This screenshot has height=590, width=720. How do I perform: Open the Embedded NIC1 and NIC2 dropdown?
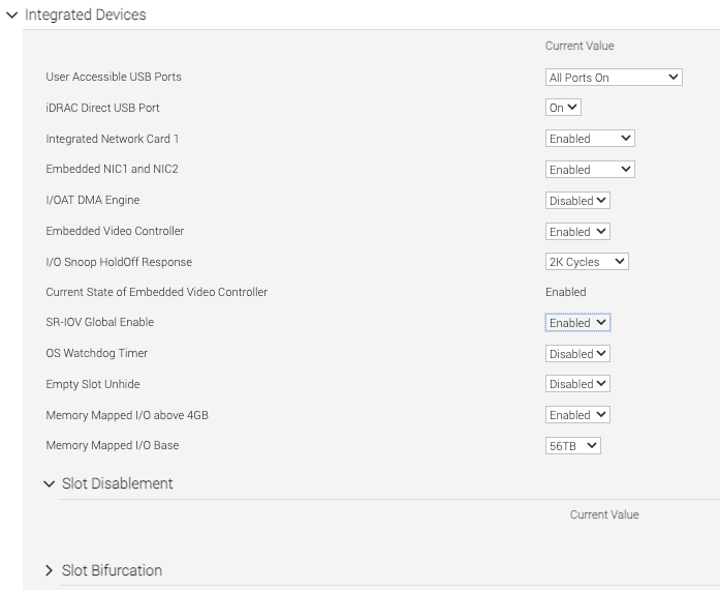590,170
